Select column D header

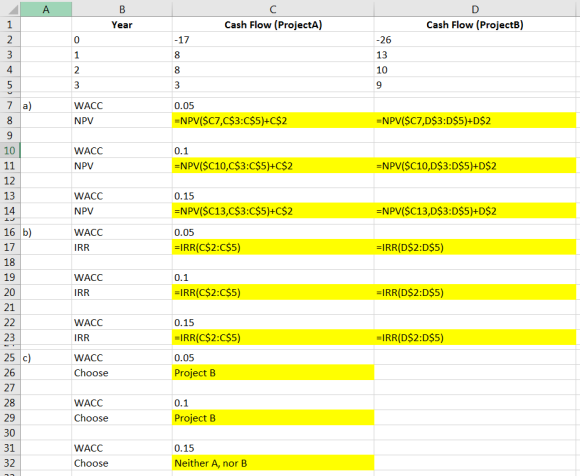(x=475, y=9)
